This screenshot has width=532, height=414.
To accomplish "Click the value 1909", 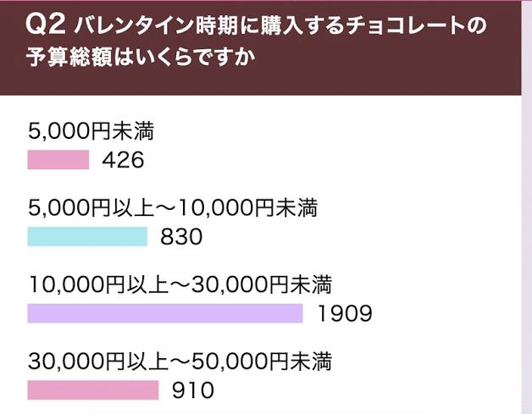I will [x=345, y=314].
